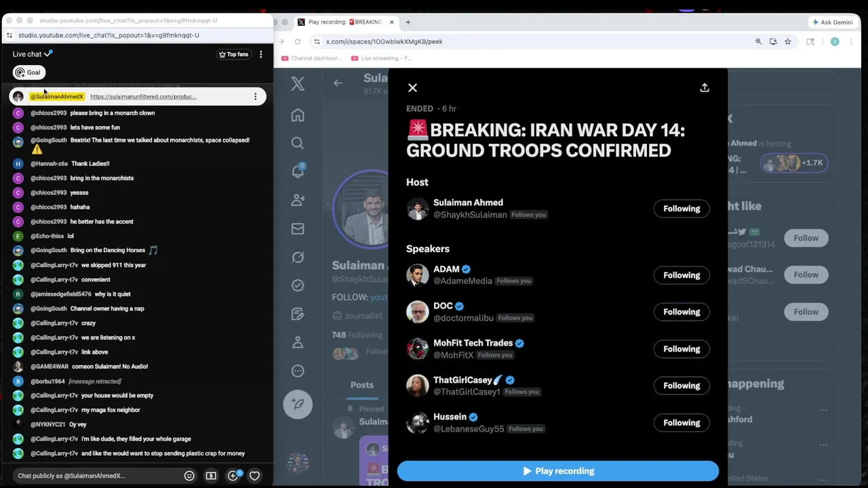Screen dimensions: 868x488
Task: Open Live streaming bookmark
Action: pos(382,58)
